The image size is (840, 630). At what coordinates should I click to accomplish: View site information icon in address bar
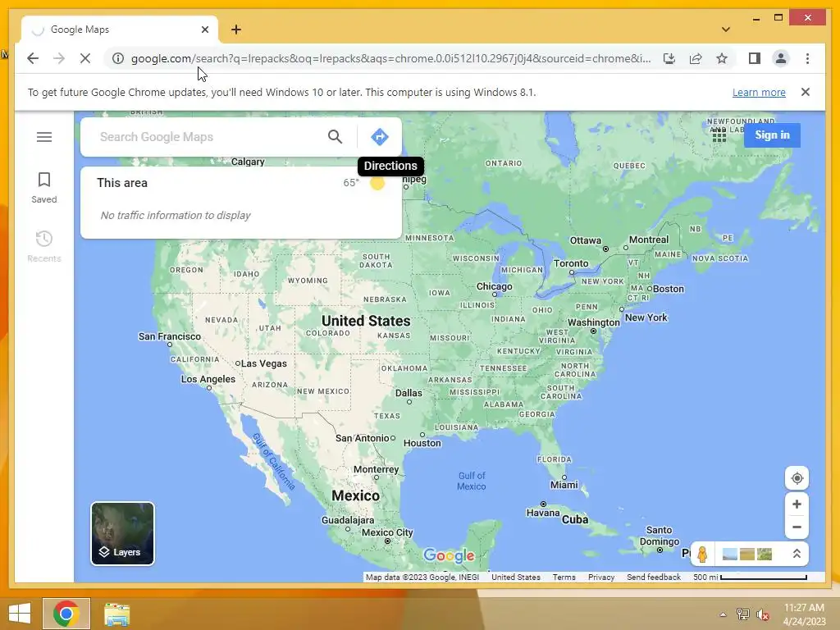pos(118,58)
